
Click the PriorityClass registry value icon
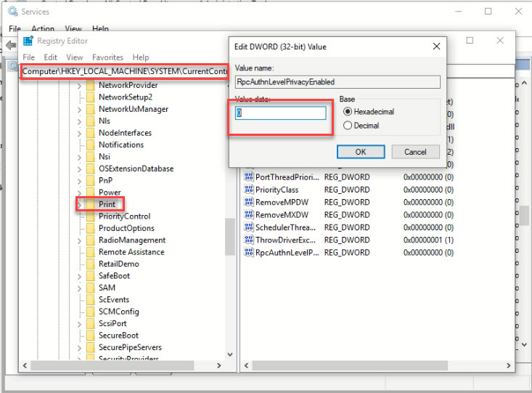click(x=248, y=190)
